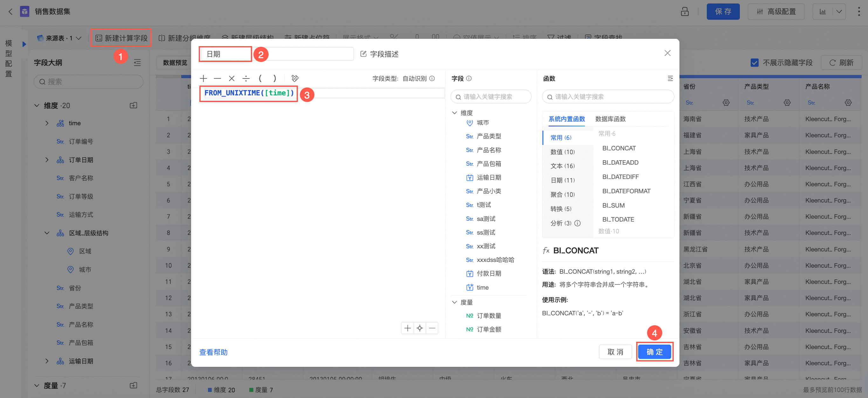Expand the 订单日期 tree node
The height and width of the screenshot is (398, 868).
click(x=47, y=160)
